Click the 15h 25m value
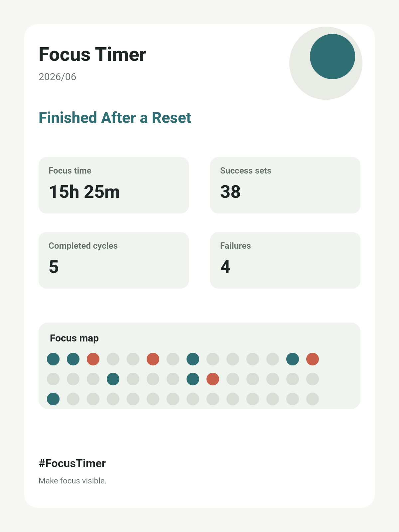The image size is (399, 532). pos(84,192)
